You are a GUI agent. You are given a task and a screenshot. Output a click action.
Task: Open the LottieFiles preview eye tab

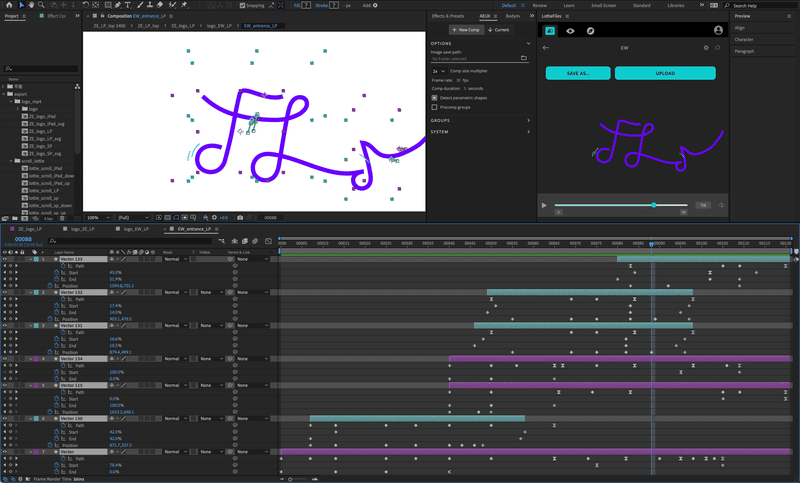[x=570, y=31]
